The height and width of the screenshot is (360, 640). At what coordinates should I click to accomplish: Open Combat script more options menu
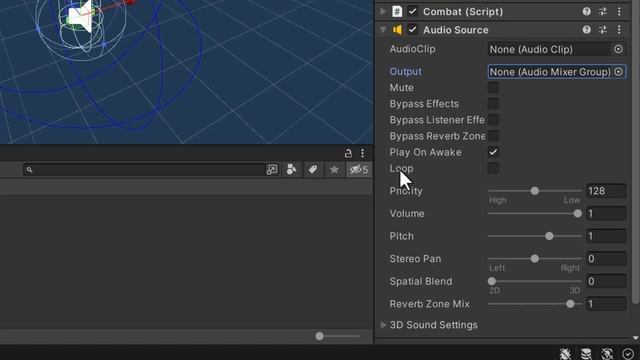pos(619,11)
